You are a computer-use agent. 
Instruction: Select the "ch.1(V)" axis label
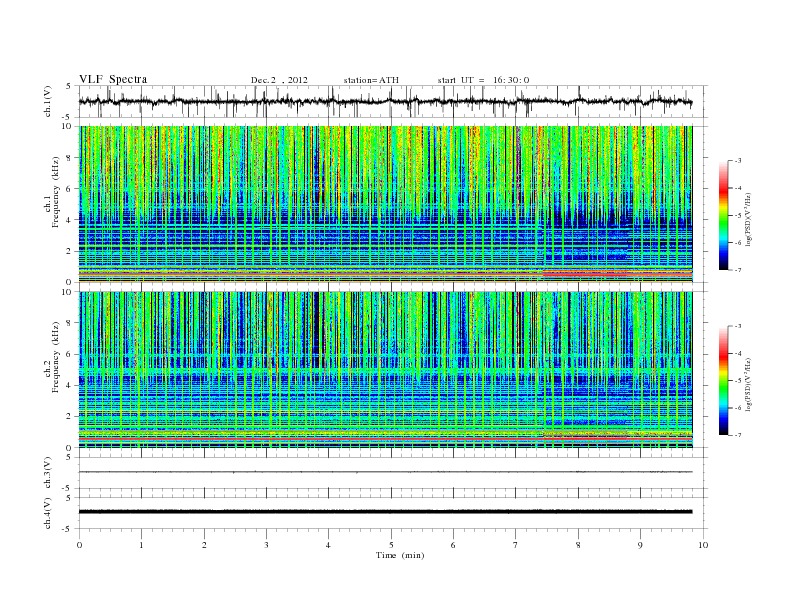[x=48, y=101]
